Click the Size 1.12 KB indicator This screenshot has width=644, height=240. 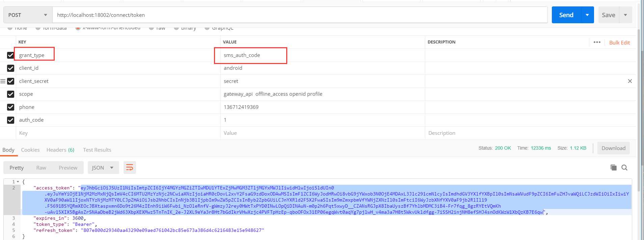572,148
